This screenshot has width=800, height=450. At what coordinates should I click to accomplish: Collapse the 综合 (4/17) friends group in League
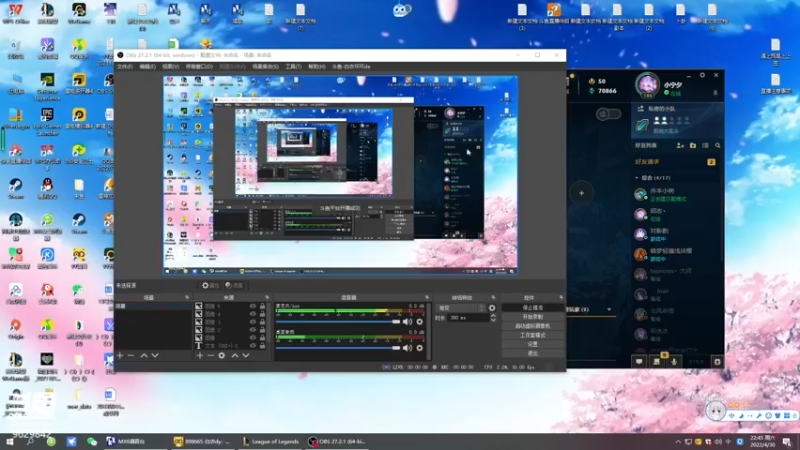pyautogui.click(x=637, y=178)
